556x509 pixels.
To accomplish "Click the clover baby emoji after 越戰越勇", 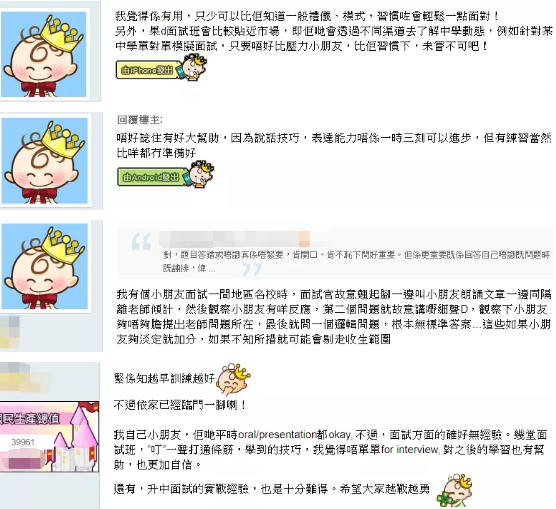I will [454, 490].
